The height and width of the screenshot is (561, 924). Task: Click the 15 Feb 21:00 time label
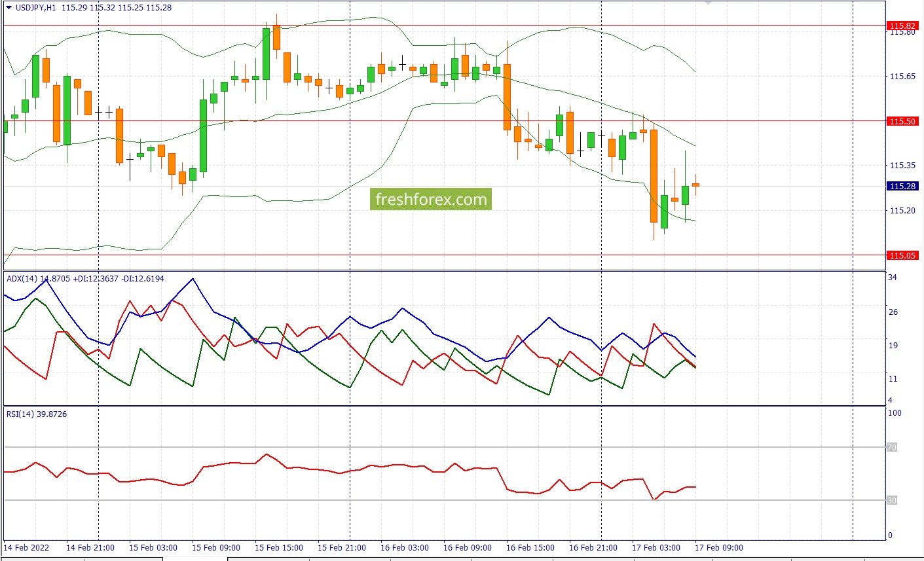tap(342, 548)
